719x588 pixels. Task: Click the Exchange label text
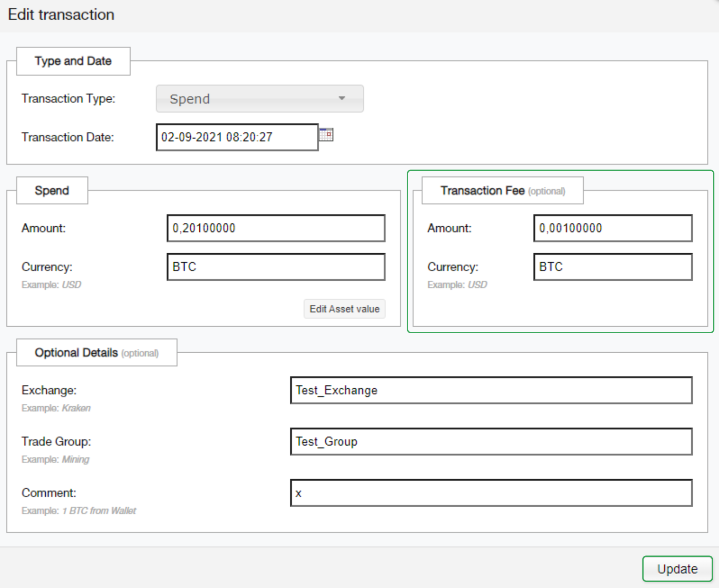pyautogui.click(x=49, y=390)
